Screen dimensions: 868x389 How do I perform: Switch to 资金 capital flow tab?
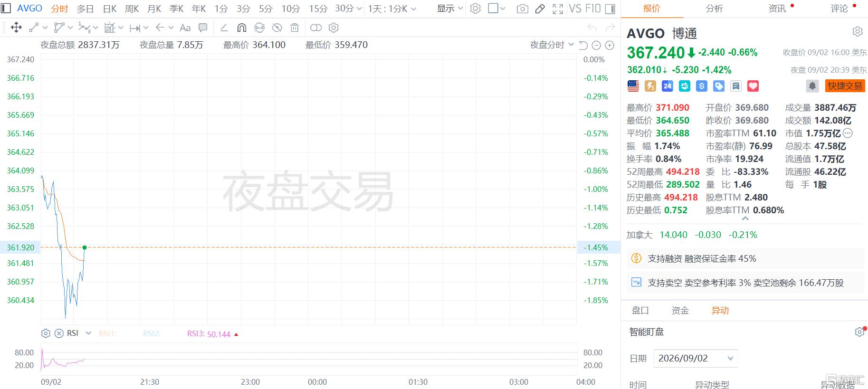680,311
